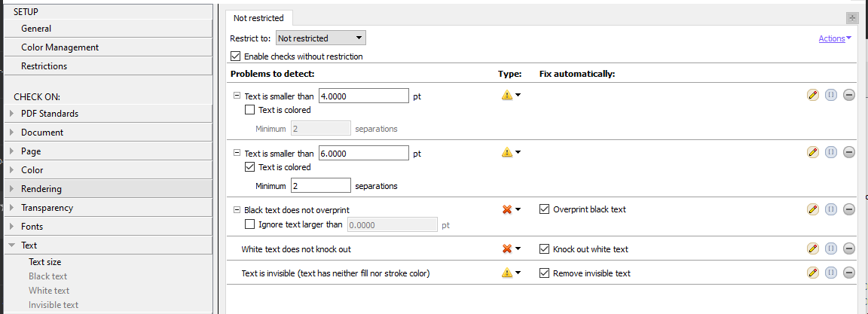
Task: Expand the Fonts category in sidebar
Action: 11,227
